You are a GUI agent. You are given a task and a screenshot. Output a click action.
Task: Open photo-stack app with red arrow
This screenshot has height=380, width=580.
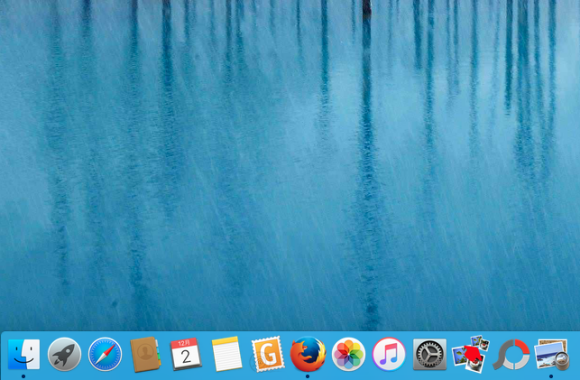(471, 354)
